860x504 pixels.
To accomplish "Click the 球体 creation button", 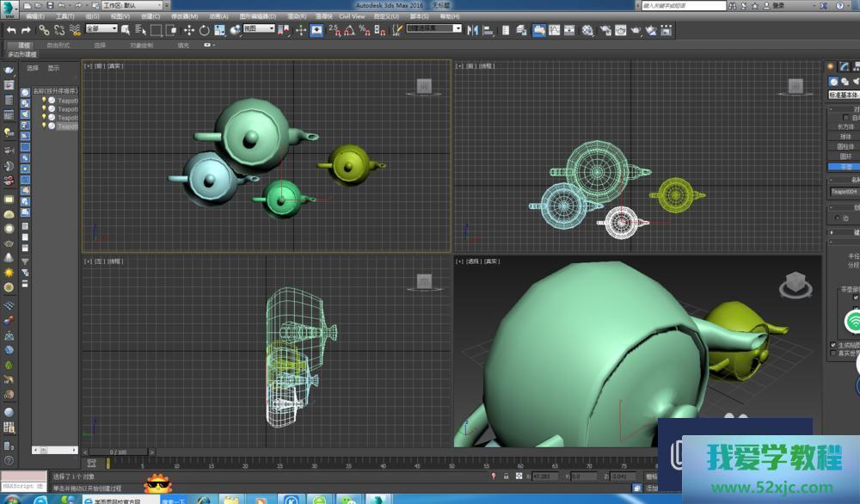I will pos(845,136).
